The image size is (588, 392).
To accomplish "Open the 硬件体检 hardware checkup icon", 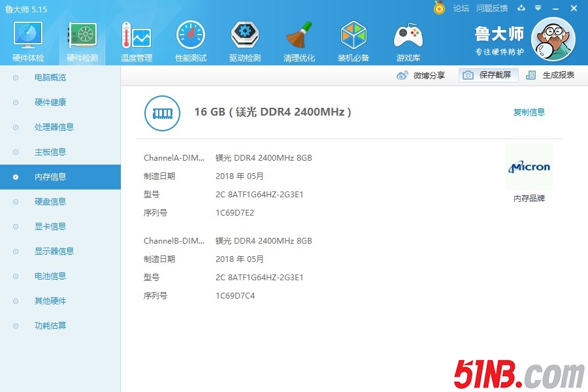I will coord(28,41).
